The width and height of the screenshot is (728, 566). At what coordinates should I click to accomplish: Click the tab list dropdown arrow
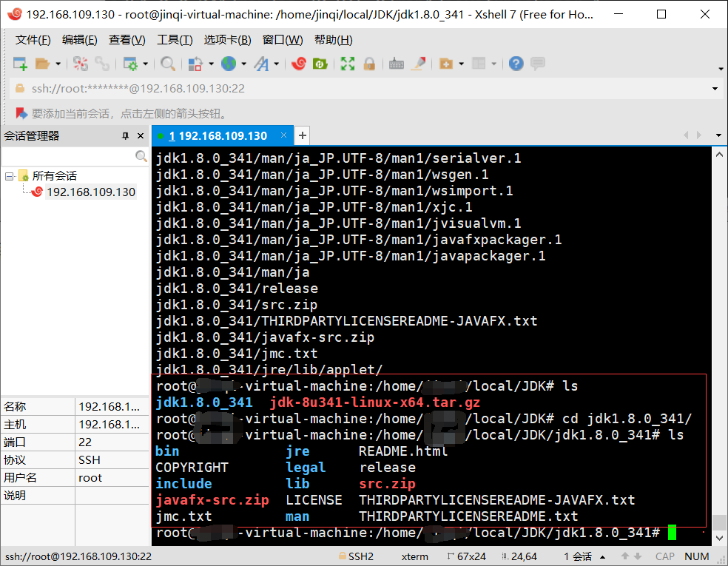click(718, 135)
